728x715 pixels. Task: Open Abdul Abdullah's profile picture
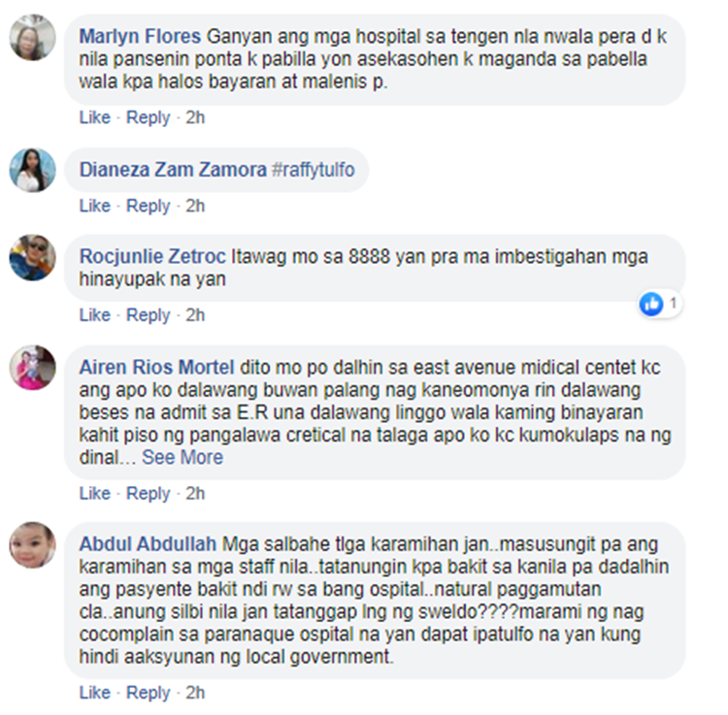[x=32, y=544]
